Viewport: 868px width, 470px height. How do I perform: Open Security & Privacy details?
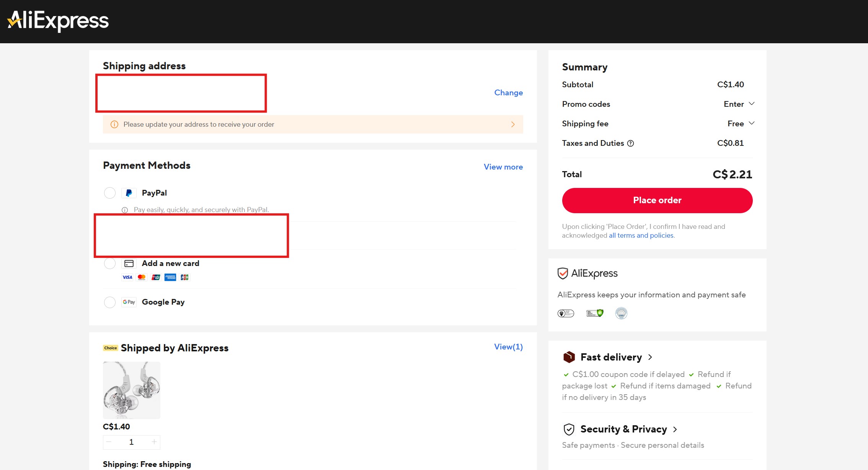coord(623,429)
